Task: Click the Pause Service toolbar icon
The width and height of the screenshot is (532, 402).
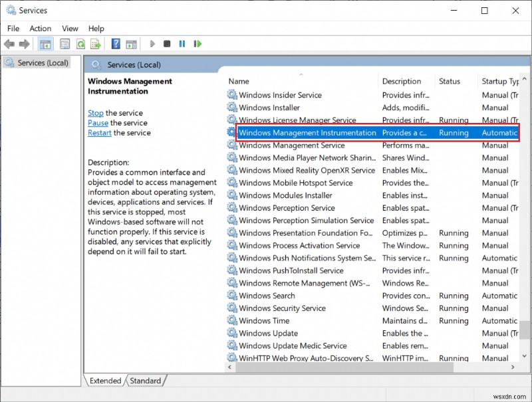Action: (182, 44)
